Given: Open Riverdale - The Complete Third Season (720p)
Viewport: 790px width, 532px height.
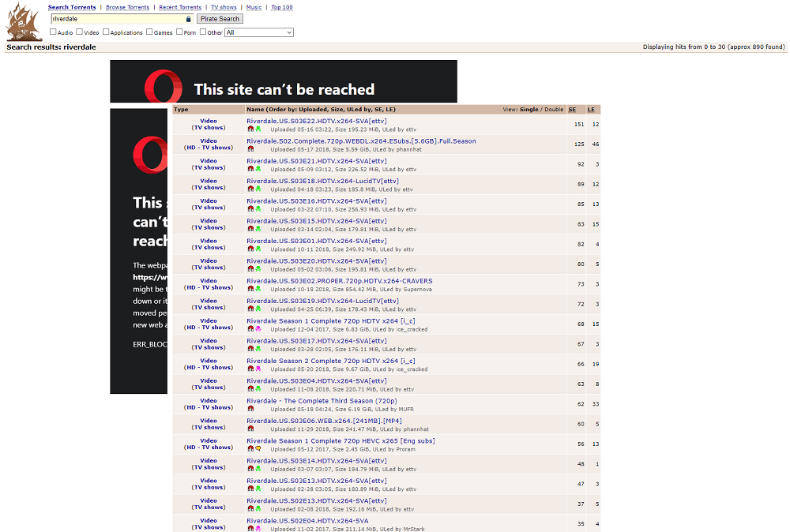Looking at the screenshot, I should click(x=322, y=401).
